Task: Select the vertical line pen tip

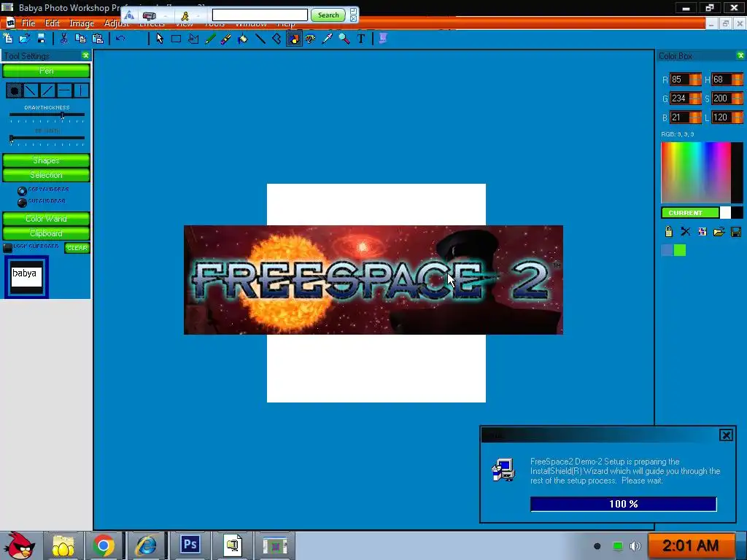Action: (81, 90)
